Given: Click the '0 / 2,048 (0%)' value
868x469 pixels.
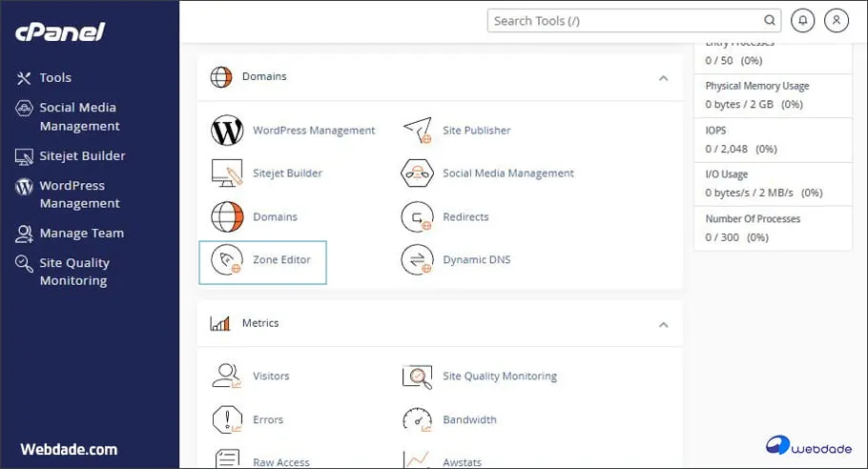Looking at the screenshot, I should (x=741, y=149).
